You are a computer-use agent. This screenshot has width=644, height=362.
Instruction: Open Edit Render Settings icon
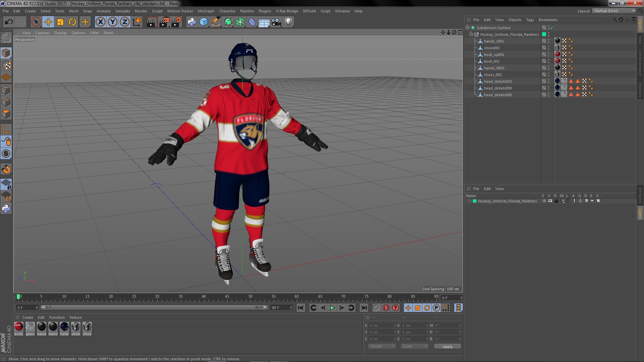coord(176,22)
